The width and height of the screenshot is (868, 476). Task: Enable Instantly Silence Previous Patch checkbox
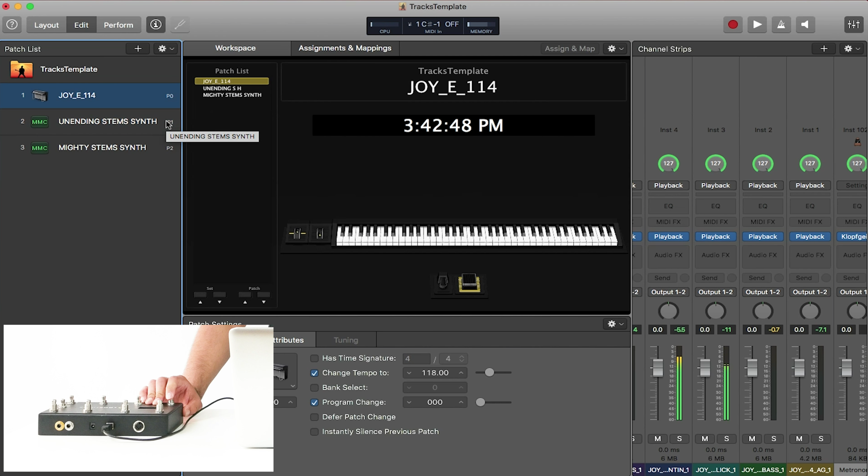(314, 431)
